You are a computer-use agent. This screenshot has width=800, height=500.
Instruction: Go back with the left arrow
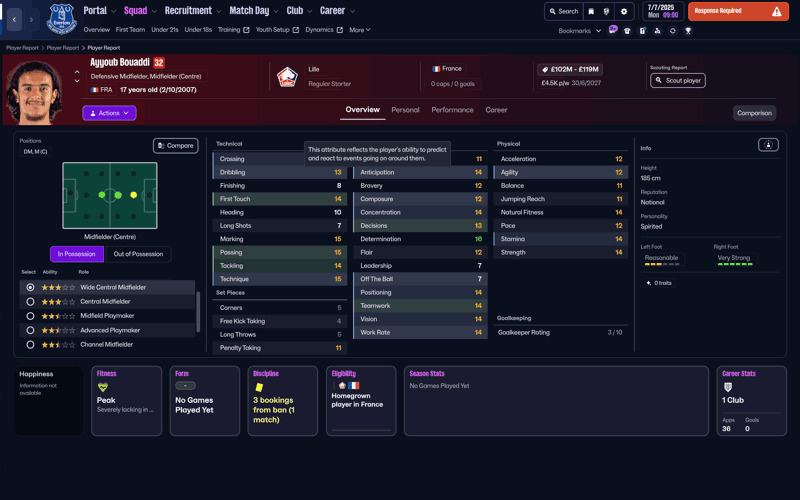point(14,19)
